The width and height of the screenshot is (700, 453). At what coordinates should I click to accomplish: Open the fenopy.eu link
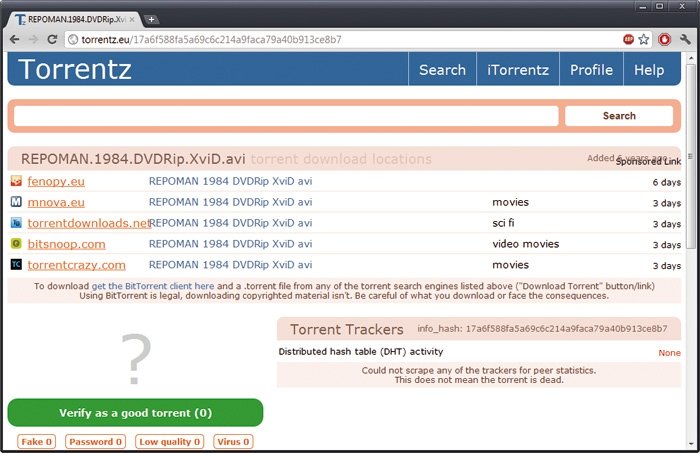click(x=56, y=181)
